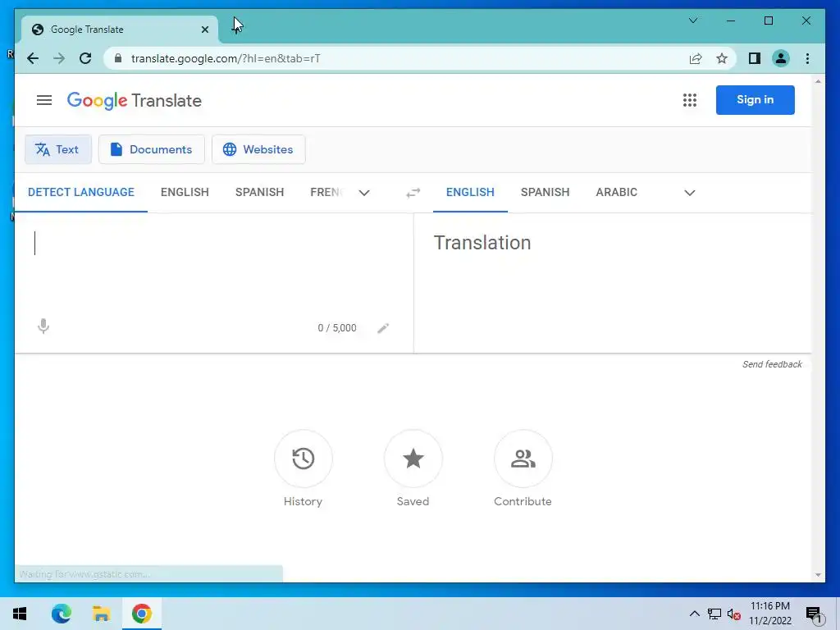The width and height of the screenshot is (840, 630).
Task: Open the network status icon
Action: click(714, 614)
